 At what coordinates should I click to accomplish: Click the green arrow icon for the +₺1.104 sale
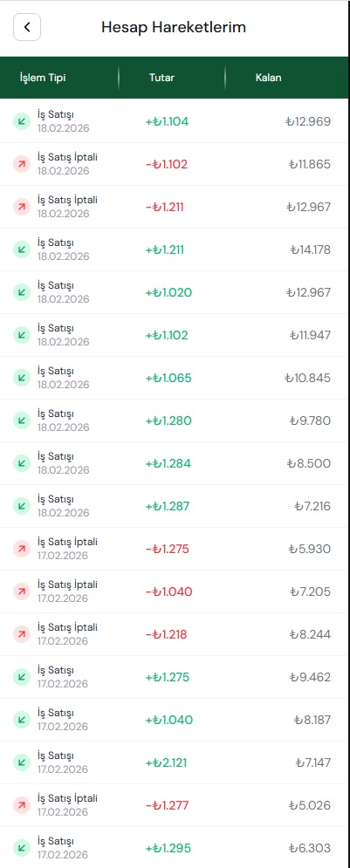coord(22,121)
